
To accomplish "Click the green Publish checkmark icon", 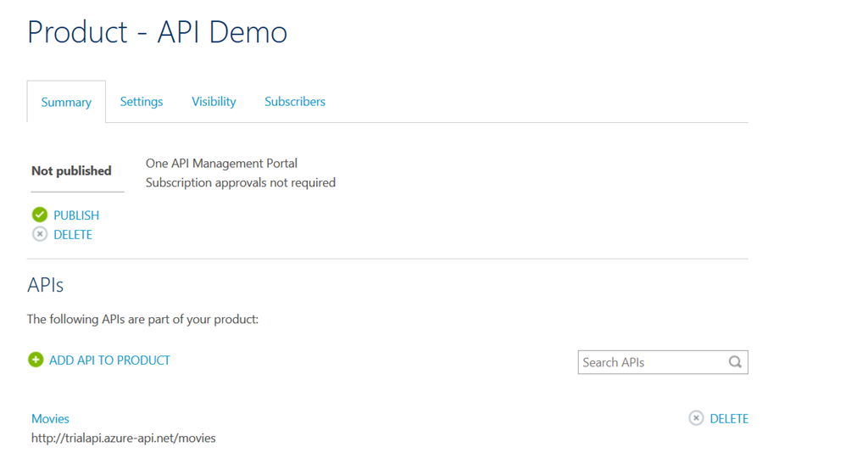I will click(40, 215).
